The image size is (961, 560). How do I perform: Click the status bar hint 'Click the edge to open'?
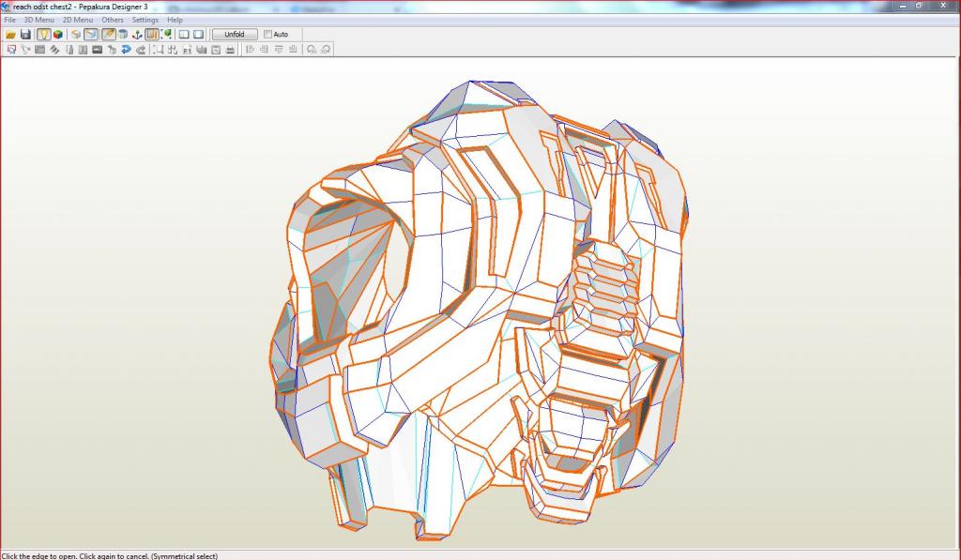click(x=38, y=555)
